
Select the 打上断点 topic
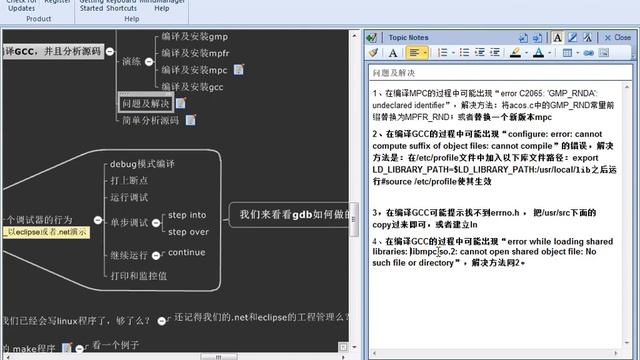[129, 181]
